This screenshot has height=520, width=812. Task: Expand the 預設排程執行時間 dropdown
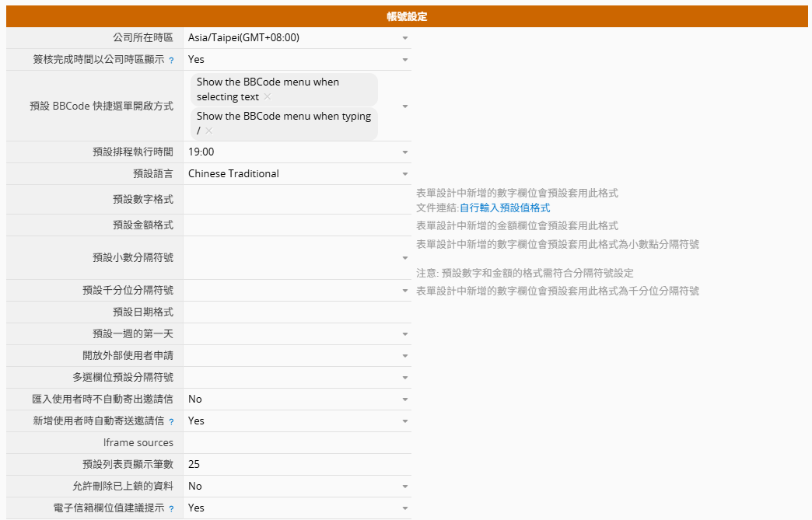(x=297, y=152)
